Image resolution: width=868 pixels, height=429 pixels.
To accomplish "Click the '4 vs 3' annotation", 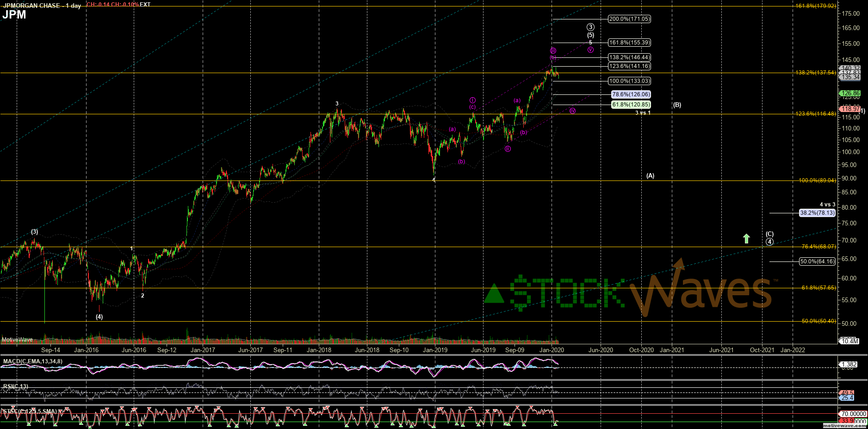I will point(828,205).
